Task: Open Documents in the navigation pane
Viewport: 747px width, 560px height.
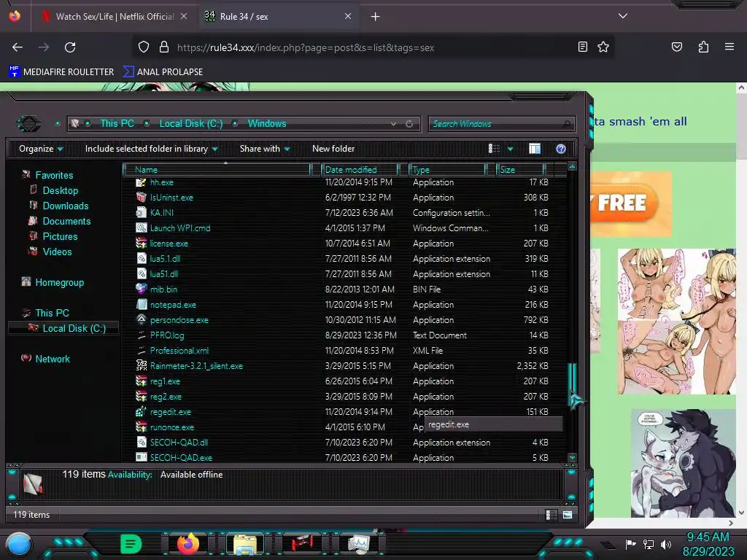Action: [66, 221]
